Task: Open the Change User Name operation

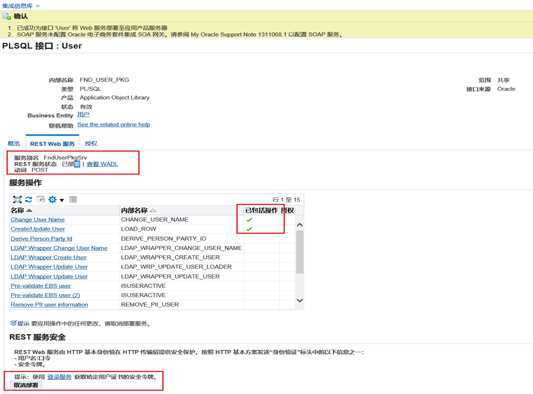Action: tap(37, 220)
